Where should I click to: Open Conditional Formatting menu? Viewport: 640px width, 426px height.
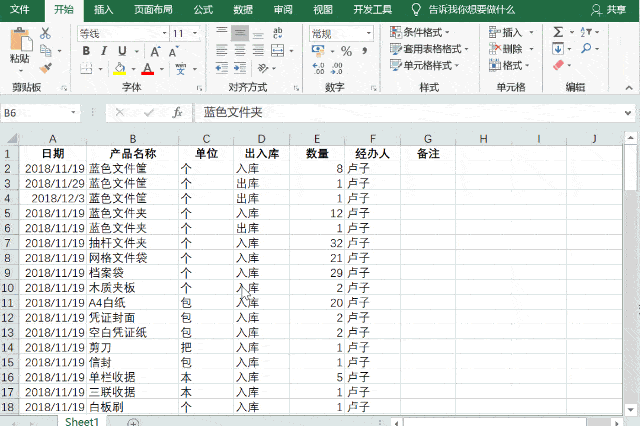[420, 32]
